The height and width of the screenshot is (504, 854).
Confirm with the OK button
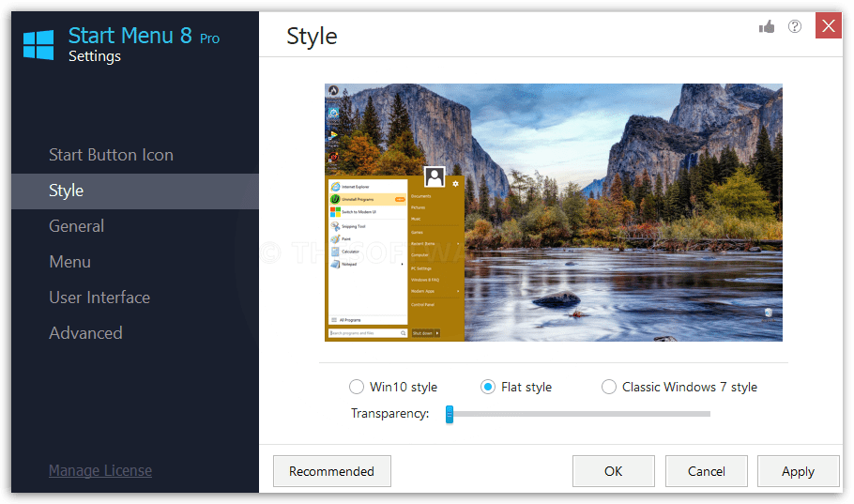(x=613, y=471)
